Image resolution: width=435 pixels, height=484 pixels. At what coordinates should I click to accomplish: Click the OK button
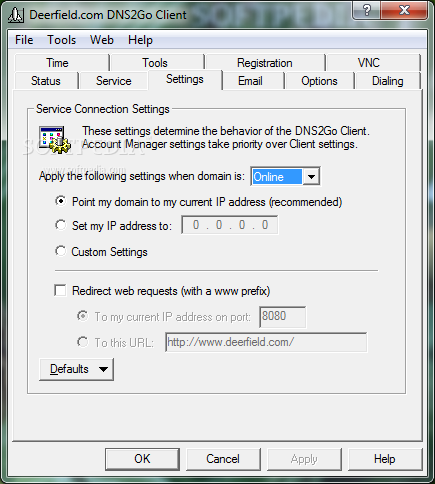pos(142,459)
